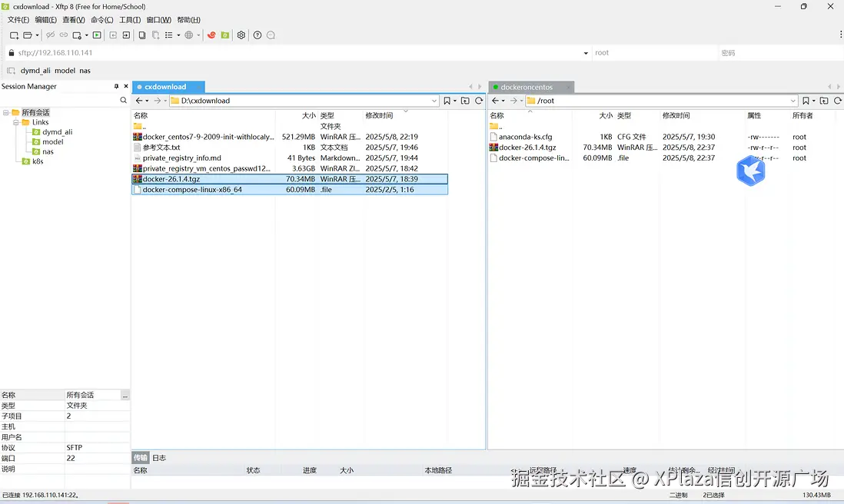Switch to the 日志 log tab
844x504 pixels.
(x=159, y=458)
